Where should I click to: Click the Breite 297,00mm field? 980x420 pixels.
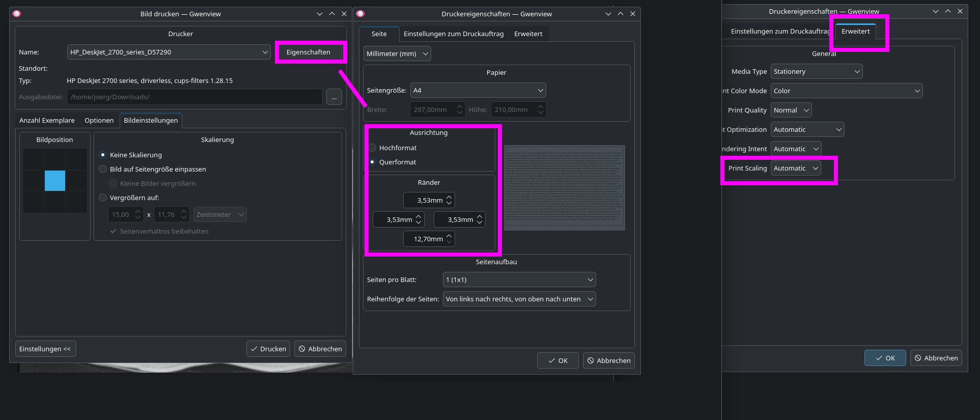(x=437, y=109)
